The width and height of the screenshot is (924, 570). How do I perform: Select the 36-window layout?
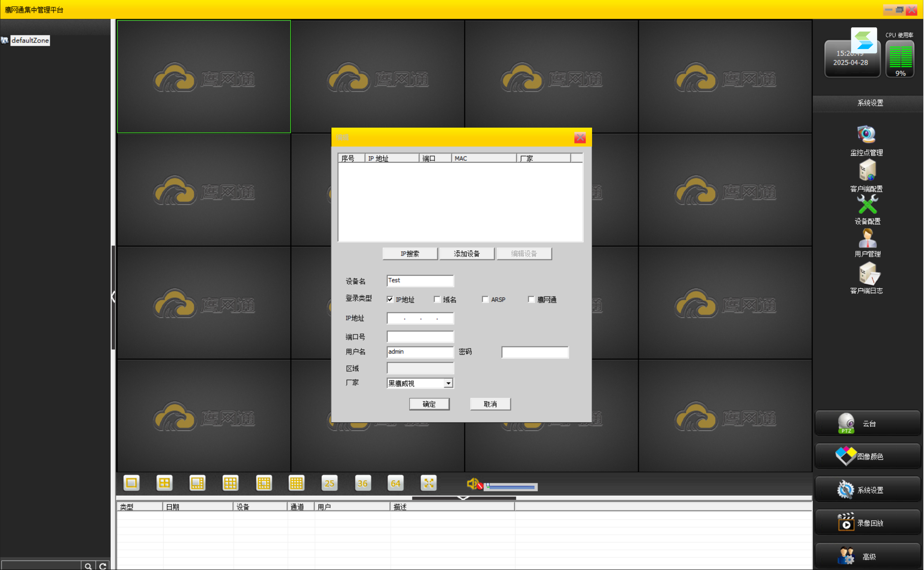coord(363,483)
